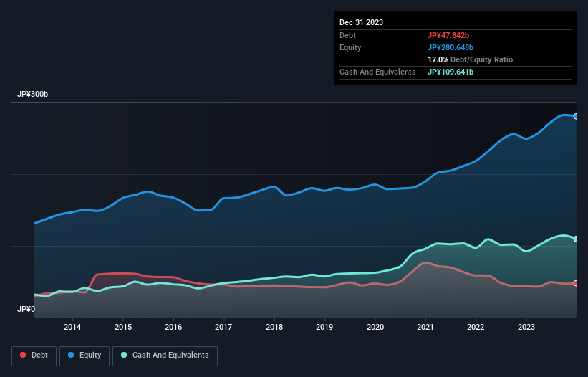The height and width of the screenshot is (377, 588).
Task: Click the 2018 x-axis label
Action: point(274,327)
